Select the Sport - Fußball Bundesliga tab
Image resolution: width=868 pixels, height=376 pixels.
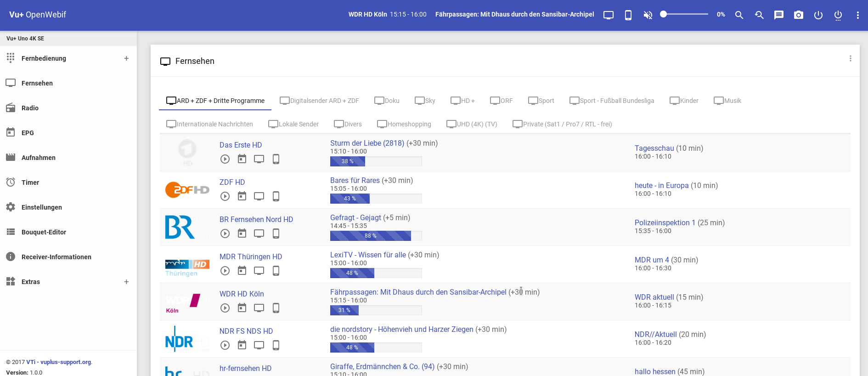point(612,101)
